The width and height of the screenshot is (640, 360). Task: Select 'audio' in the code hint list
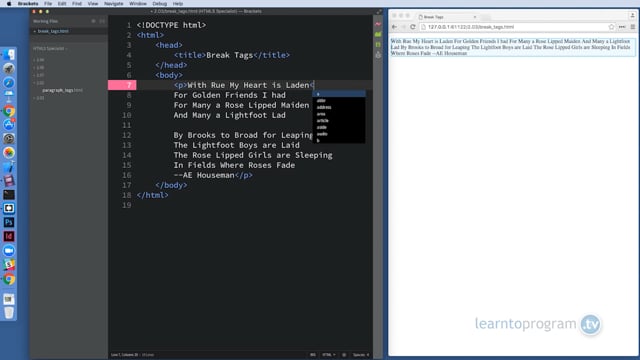(339, 134)
